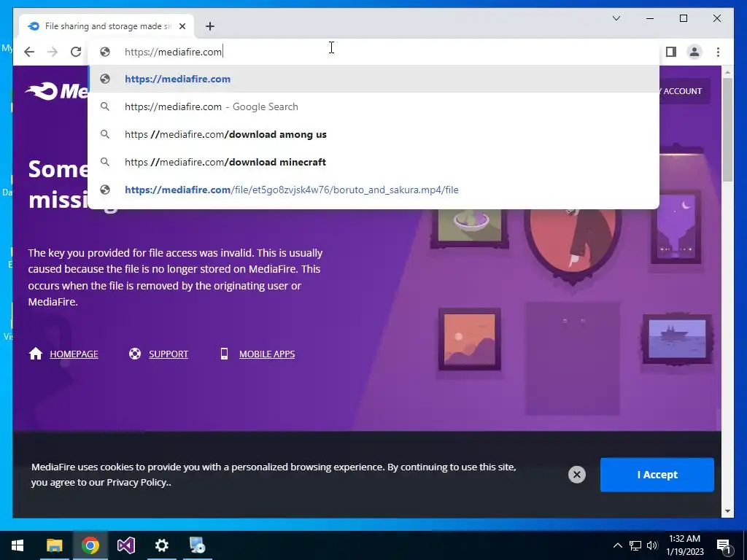Open Chrome's three-dot menu

coord(718,52)
